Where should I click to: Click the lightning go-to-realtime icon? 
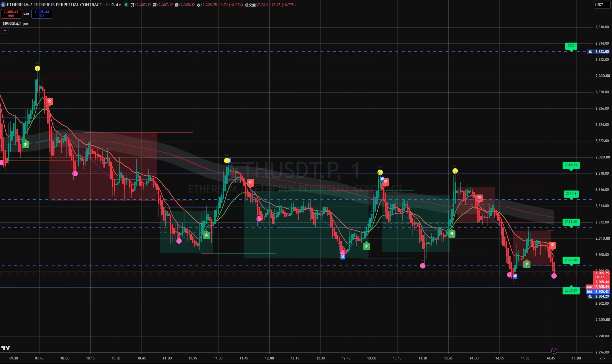click(x=554, y=351)
